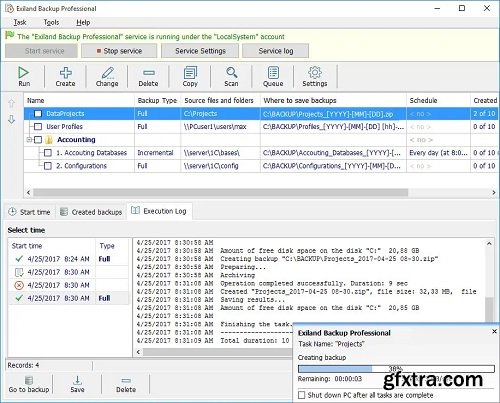This screenshot has width=500, height=403.
Task: Click the disabled Start service button
Action: 42,51
